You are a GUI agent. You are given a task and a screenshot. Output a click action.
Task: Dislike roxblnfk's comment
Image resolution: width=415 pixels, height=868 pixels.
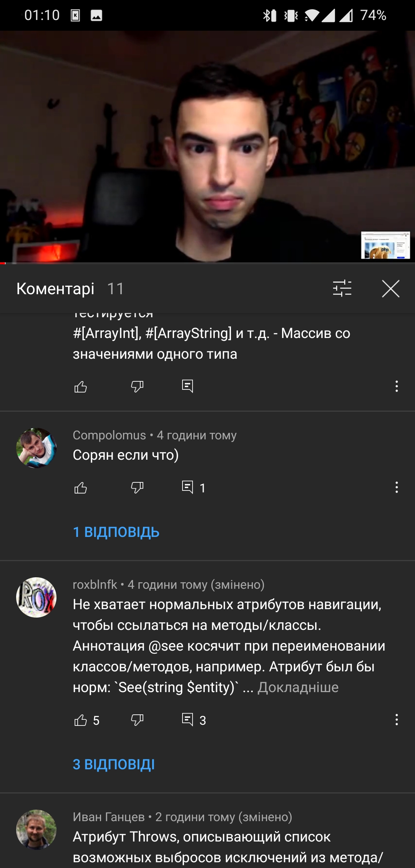click(x=137, y=720)
